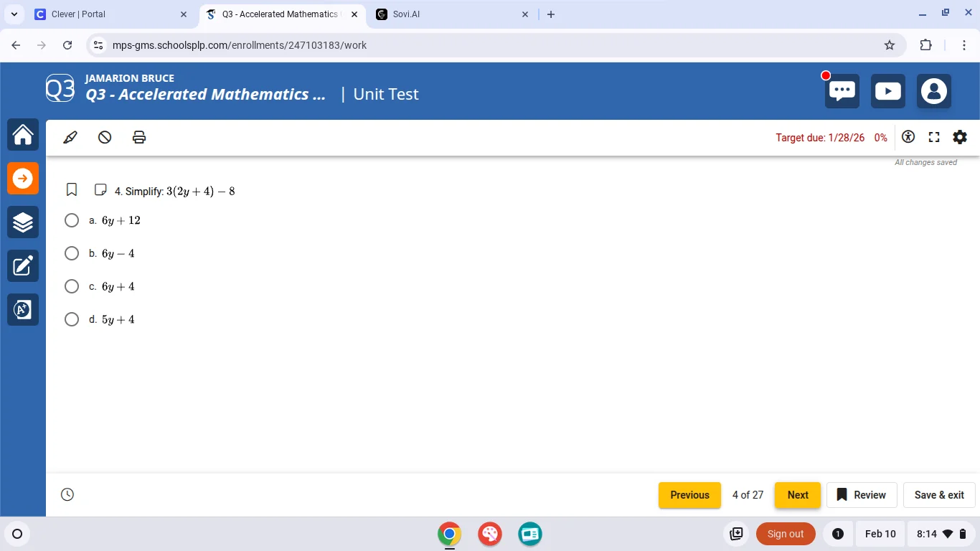Open the video help icon

[887, 91]
